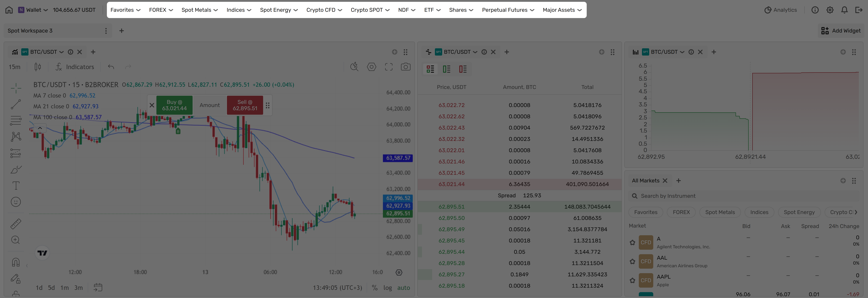Viewport: 868px width, 298px height.
Task: Click the Add Widget button
Action: coord(841,31)
